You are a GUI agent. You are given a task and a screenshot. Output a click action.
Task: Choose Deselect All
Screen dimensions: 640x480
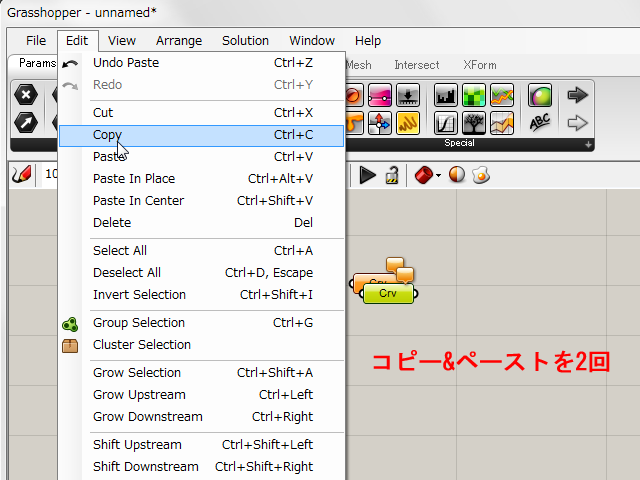pyautogui.click(x=202, y=272)
